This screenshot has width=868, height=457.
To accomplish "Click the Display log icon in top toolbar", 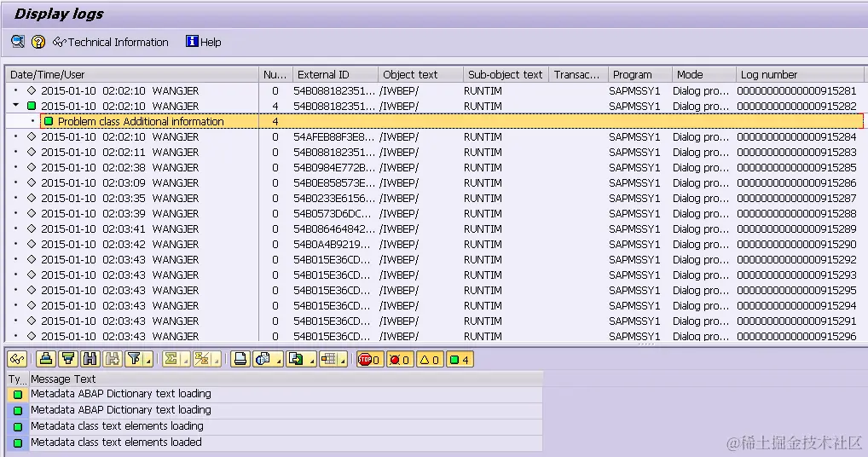I will click(18, 42).
